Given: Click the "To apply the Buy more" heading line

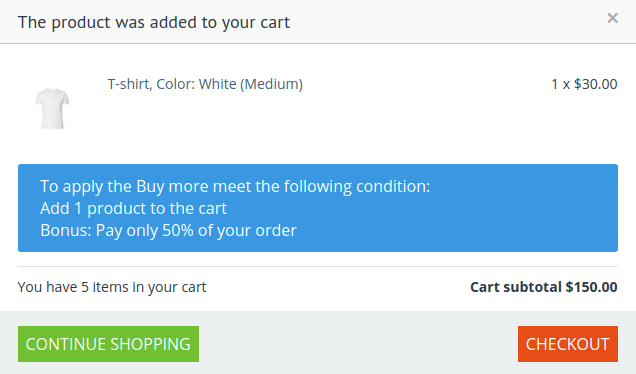Looking at the screenshot, I should coord(235,187).
